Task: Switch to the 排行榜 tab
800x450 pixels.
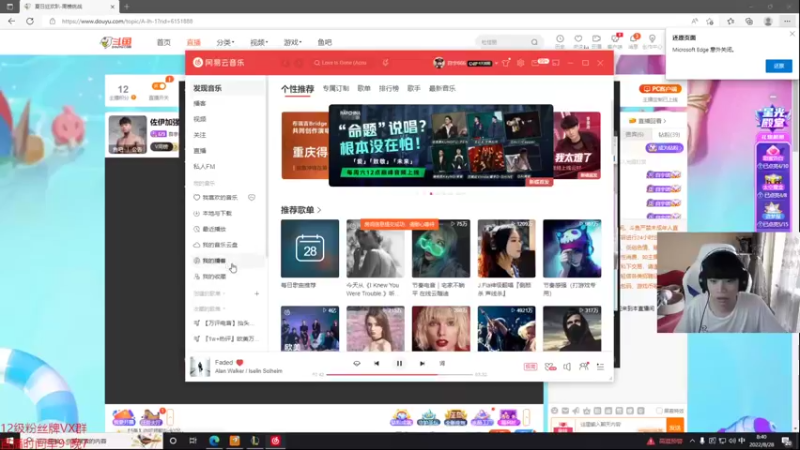Action: click(389, 88)
